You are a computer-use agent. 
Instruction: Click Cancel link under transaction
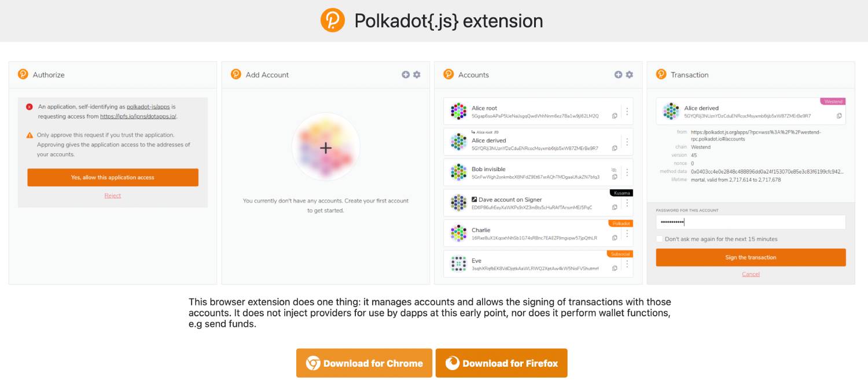[x=751, y=274]
